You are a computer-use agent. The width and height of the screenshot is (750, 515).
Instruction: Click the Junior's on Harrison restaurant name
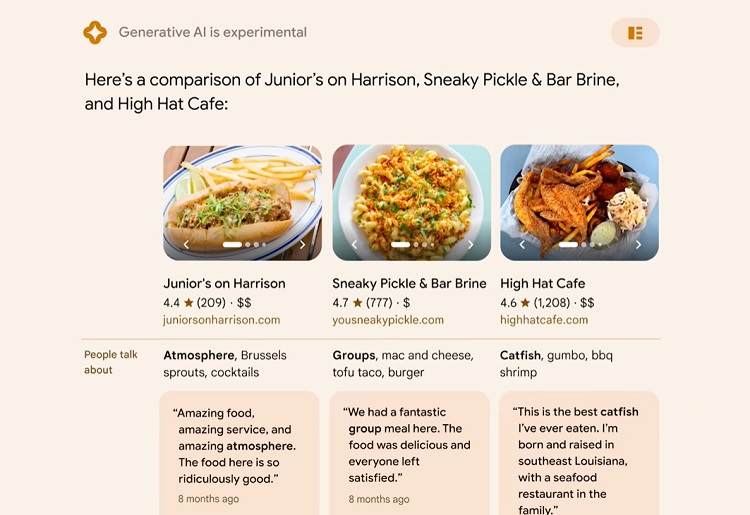click(x=224, y=283)
